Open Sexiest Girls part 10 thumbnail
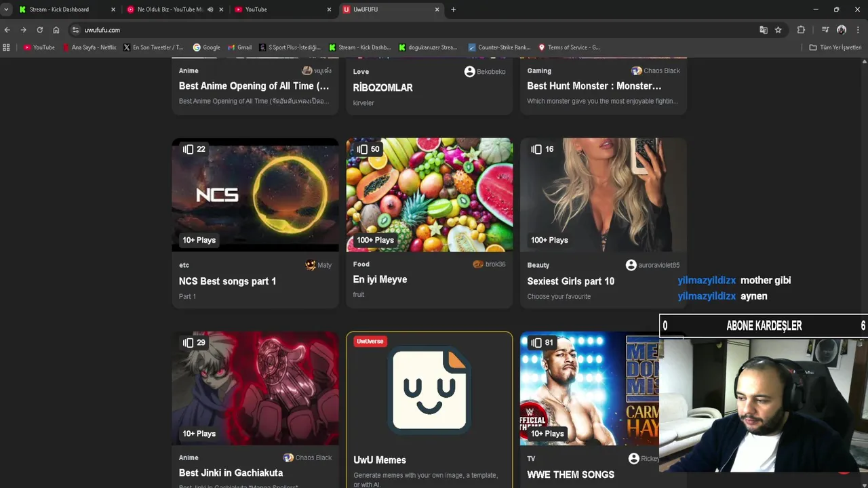Image resolution: width=868 pixels, height=488 pixels. tap(604, 195)
